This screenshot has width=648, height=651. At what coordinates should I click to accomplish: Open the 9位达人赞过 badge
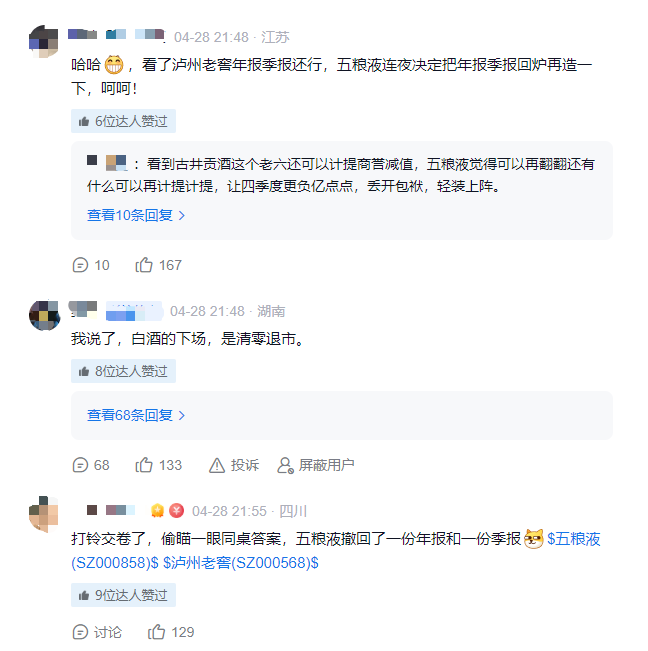click(123, 595)
